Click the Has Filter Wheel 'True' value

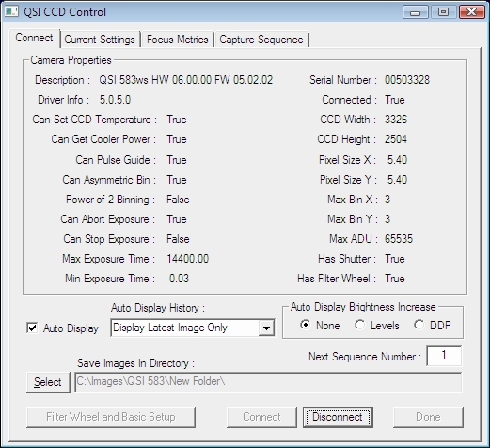click(395, 279)
